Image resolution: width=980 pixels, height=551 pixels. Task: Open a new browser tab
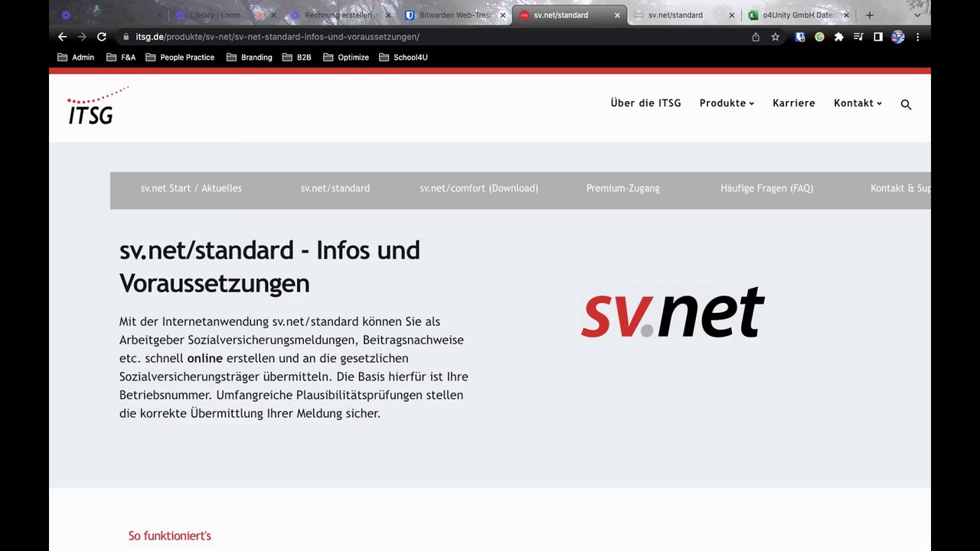869,15
